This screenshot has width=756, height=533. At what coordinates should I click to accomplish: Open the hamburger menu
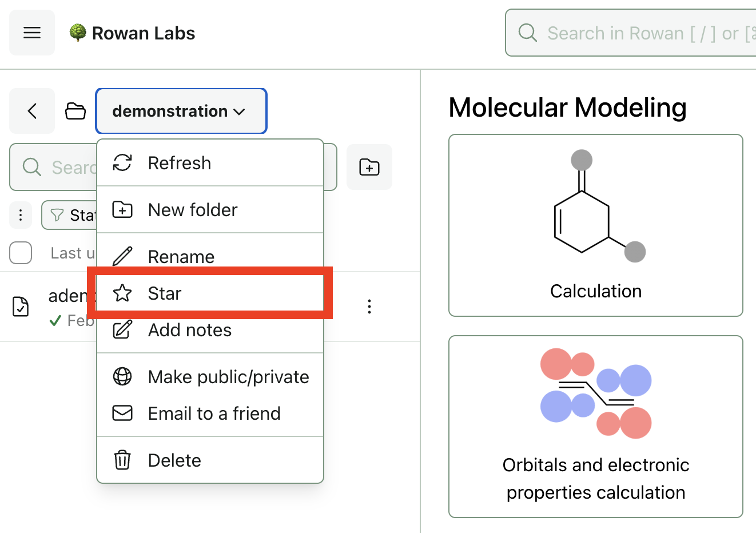point(32,33)
